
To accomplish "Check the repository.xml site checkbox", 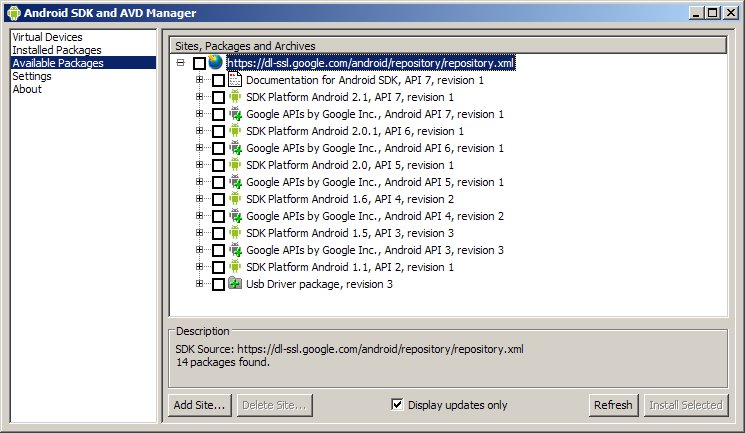I will tap(200, 63).
